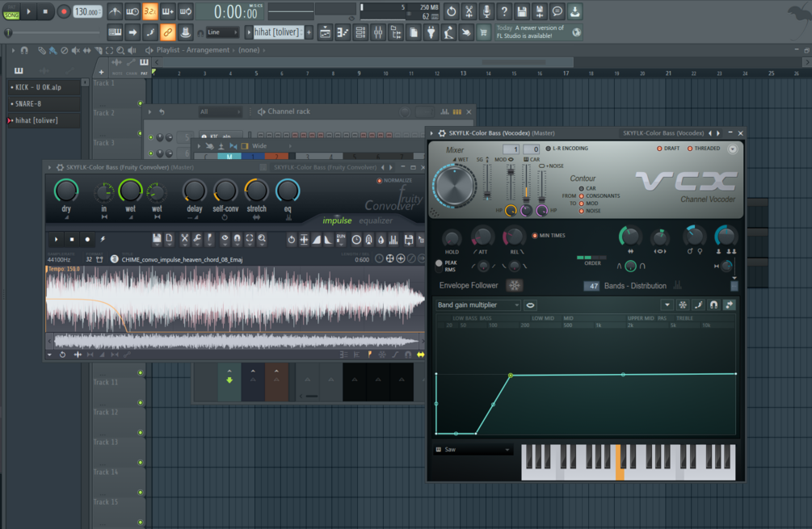Click the Vocodex settings gear icon
812x529 pixels.
click(x=442, y=133)
